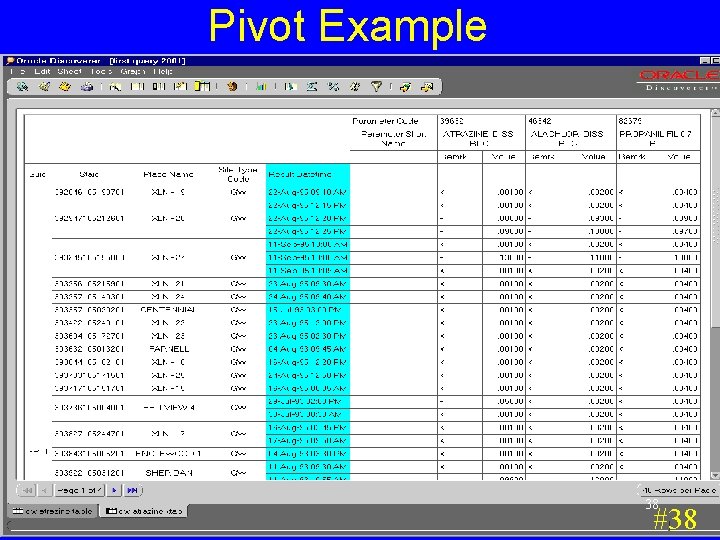Viewport: 720px width, 540px height.
Task: Click the brown drill globe toolbar icon
Action: pos(232,86)
